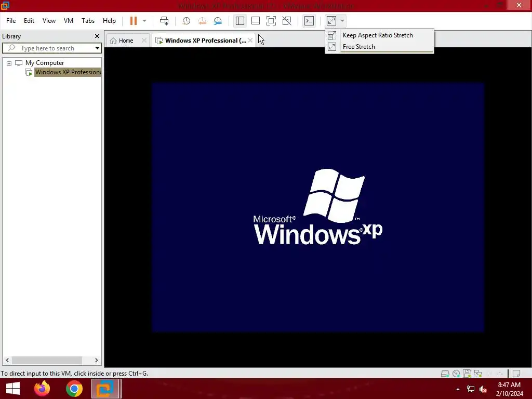Click the VMware Workstation taskbar button
The image size is (532, 399).
pyautogui.click(x=106, y=389)
